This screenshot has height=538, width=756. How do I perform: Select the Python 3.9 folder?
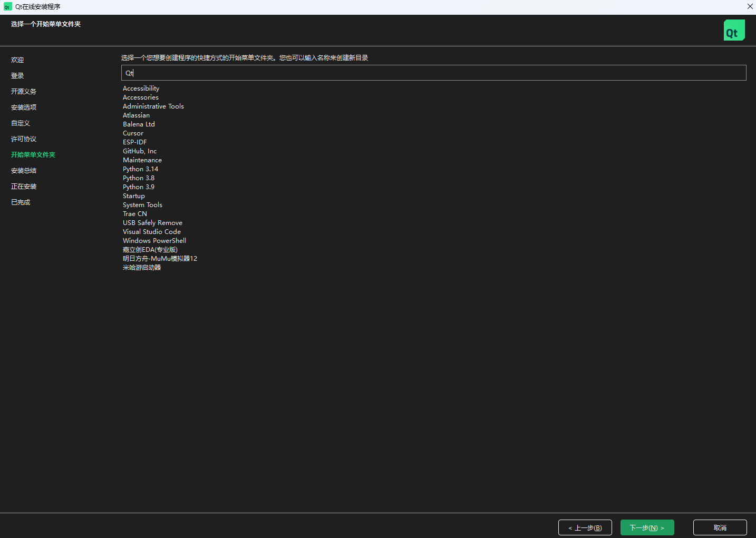138,187
